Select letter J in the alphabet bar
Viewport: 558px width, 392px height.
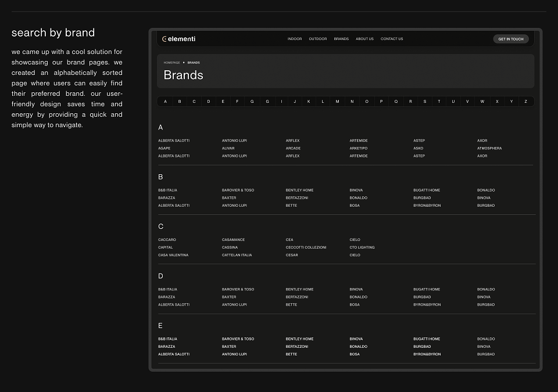[x=295, y=102]
